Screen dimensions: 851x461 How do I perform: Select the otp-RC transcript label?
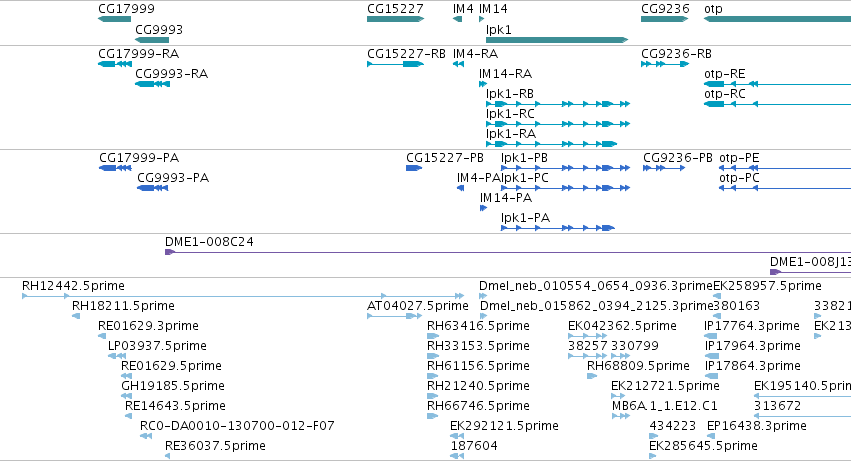point(725,94)
